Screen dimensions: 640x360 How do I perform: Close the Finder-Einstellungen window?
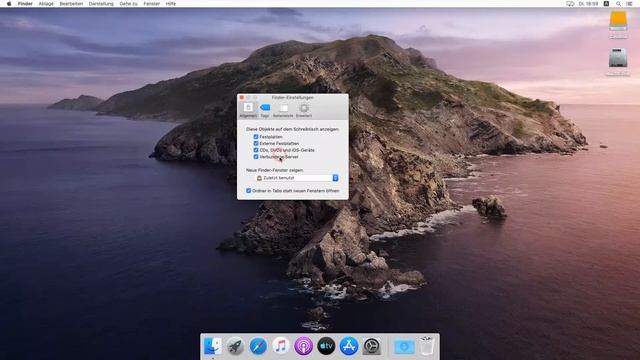[x=242, y=98]
